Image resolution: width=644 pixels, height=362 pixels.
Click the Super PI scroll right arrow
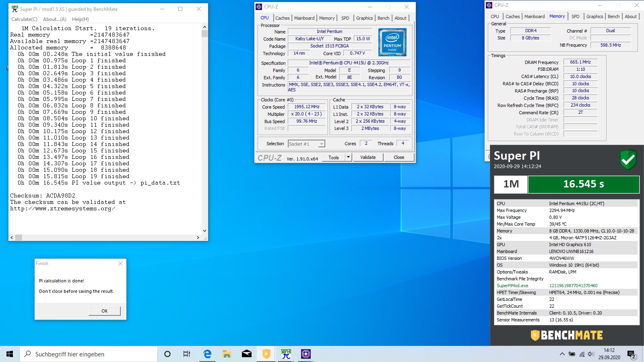click(198, 238)
